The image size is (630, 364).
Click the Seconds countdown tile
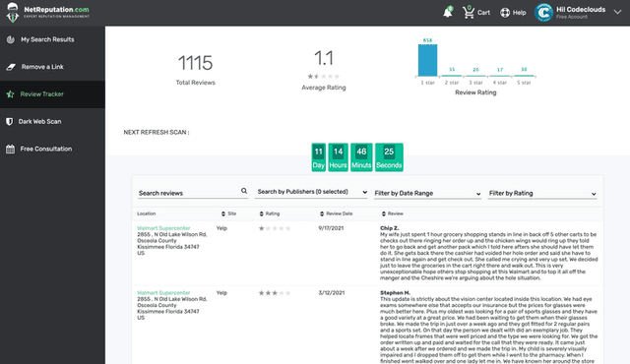[389, 157]
